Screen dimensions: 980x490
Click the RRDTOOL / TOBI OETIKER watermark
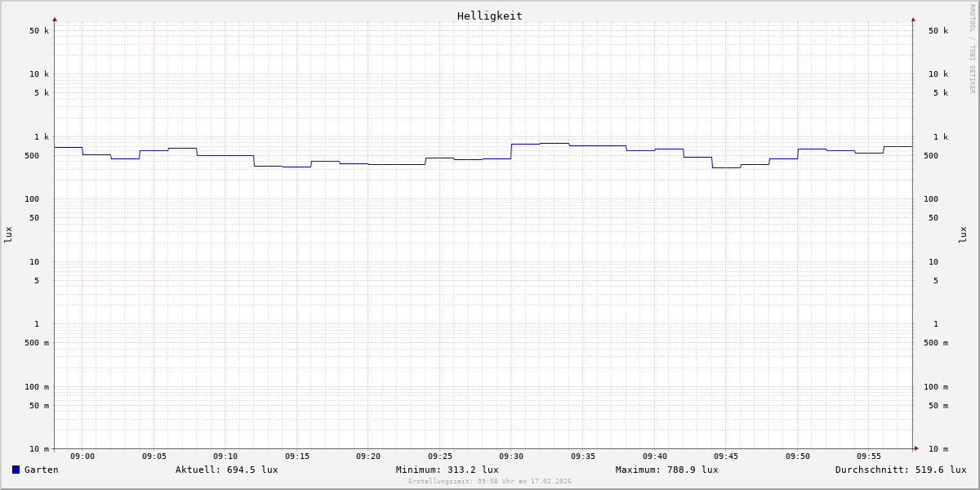pyautogui.click(x=972, y=49)
